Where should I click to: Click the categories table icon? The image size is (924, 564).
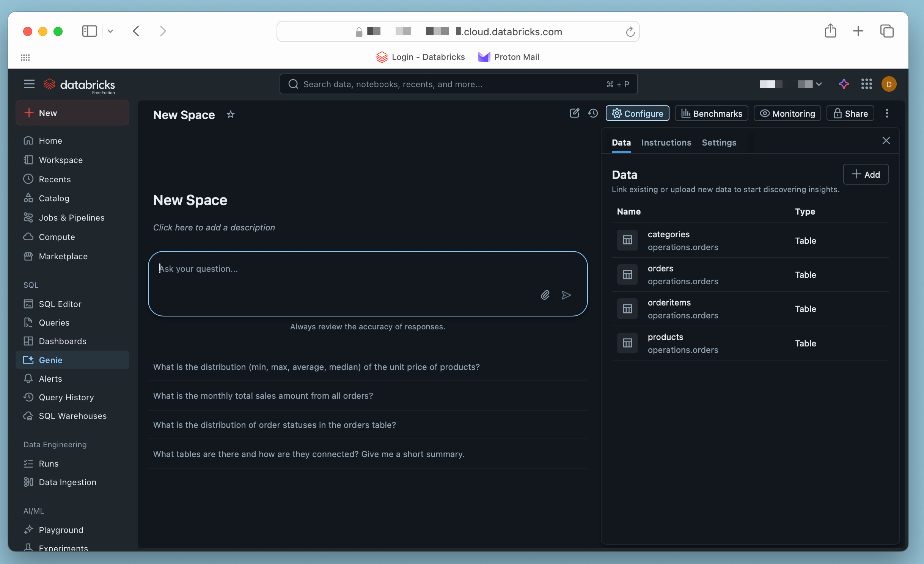[x=627, y=240]
